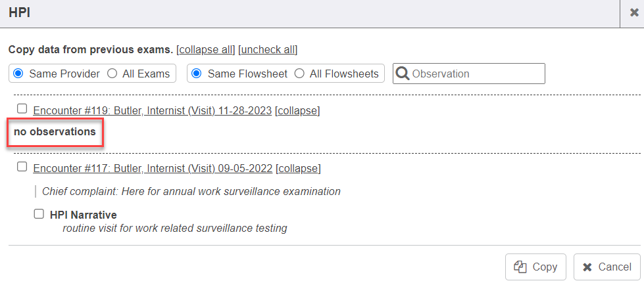Collapse the Encounter #117 section

point(298,168)
